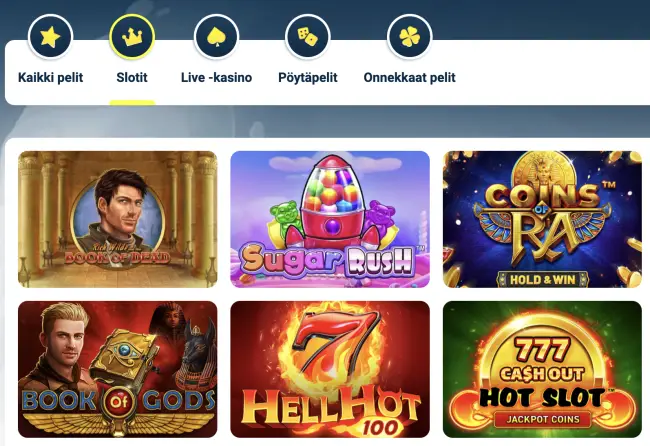
Task: Play Coins of Ra Hold & Win
Action: [542, 219]
